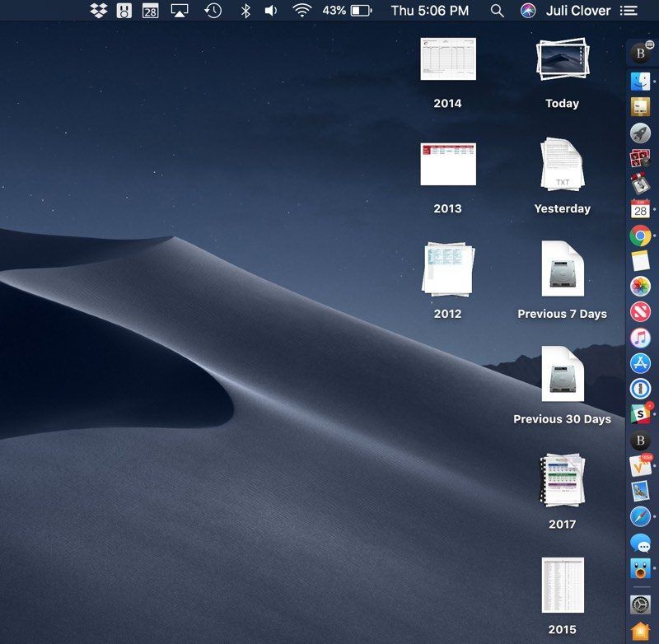Toggle the Bluetooth status menu
The image size is (659, 644).
point(245,11)
